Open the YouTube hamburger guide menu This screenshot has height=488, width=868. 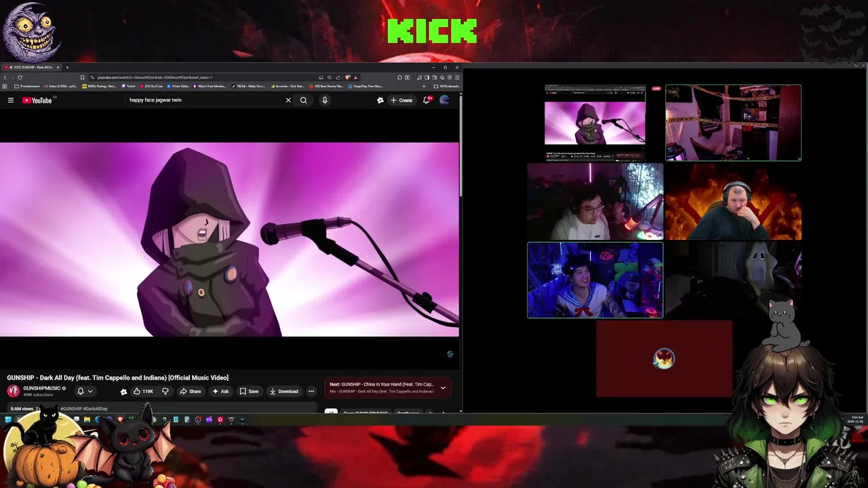(x=10, y=100)
